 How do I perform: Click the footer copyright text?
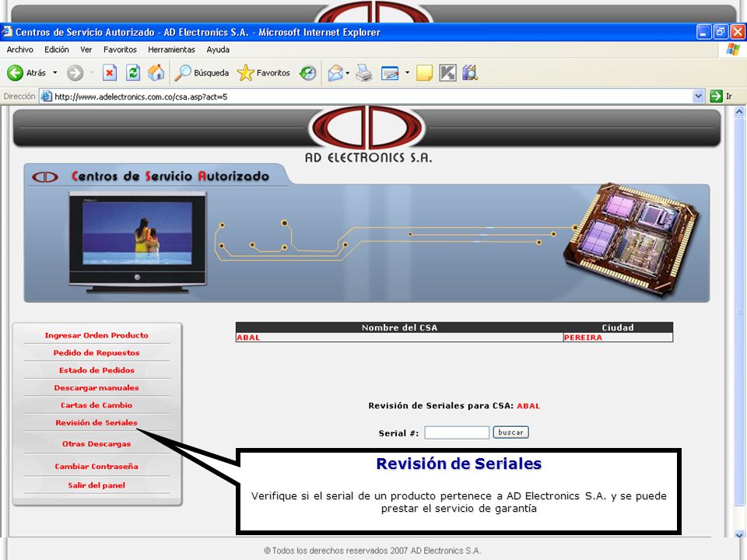click(x=373, y=551)
